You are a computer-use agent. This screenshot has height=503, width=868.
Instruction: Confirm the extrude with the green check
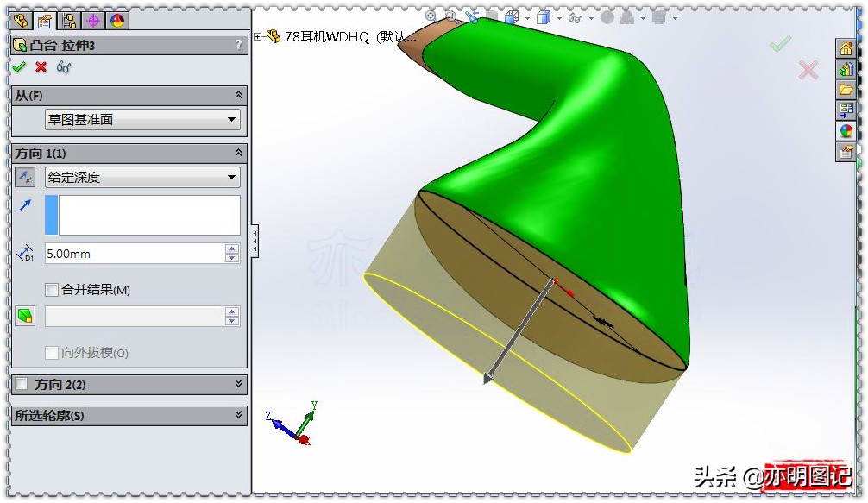pyautogui.click(x=19, y=66)
